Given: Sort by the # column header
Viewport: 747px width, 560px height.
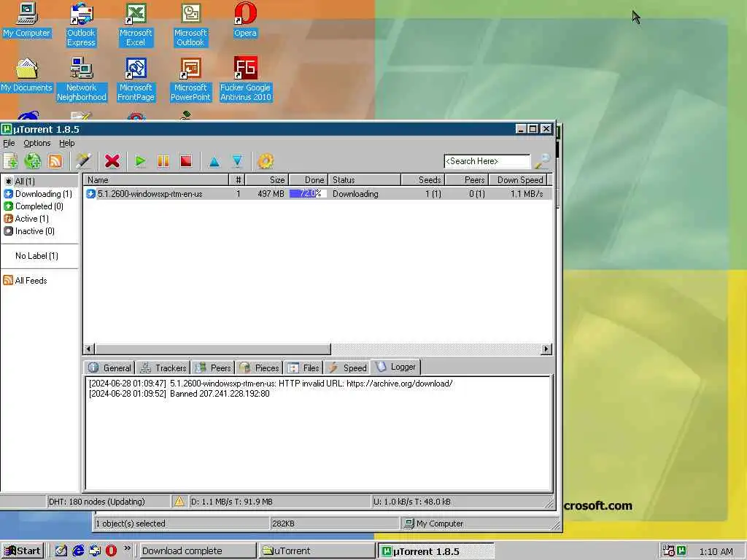Looking at the screenshot, I should (237, 180).
